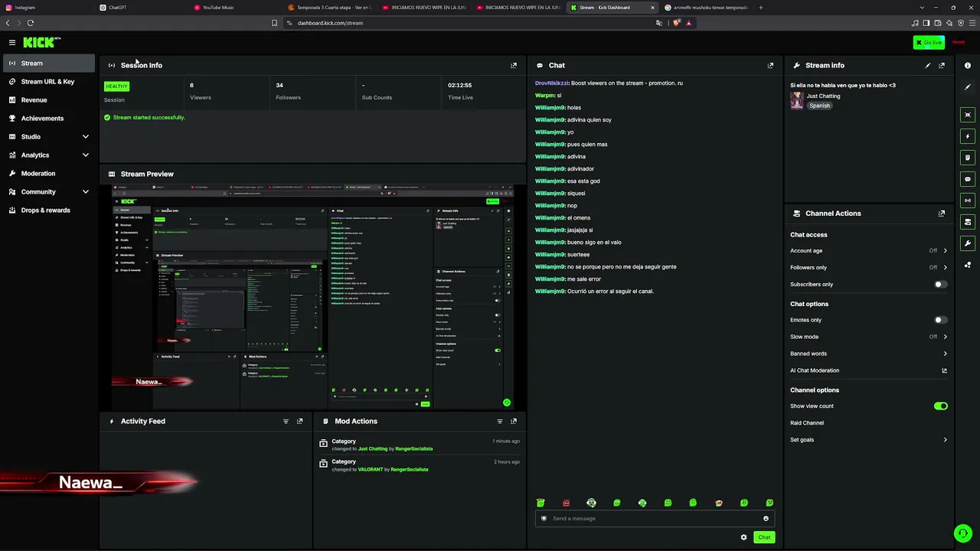Select Stream in the sidebar
The height and width of the screenshot is (551, 980).
click(x=49, y=64)
